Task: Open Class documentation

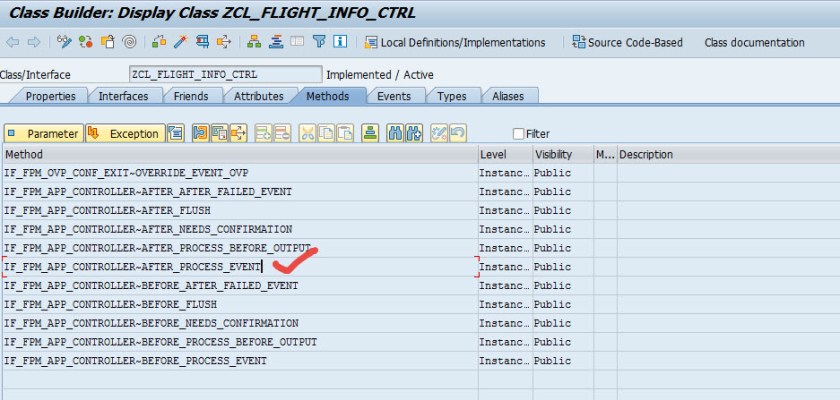Action: click(754, 42)
